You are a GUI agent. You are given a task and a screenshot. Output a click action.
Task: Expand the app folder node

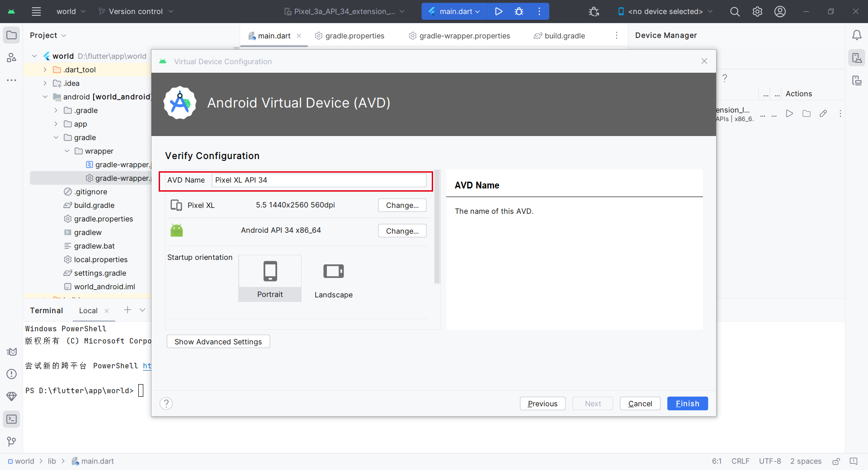56,124
